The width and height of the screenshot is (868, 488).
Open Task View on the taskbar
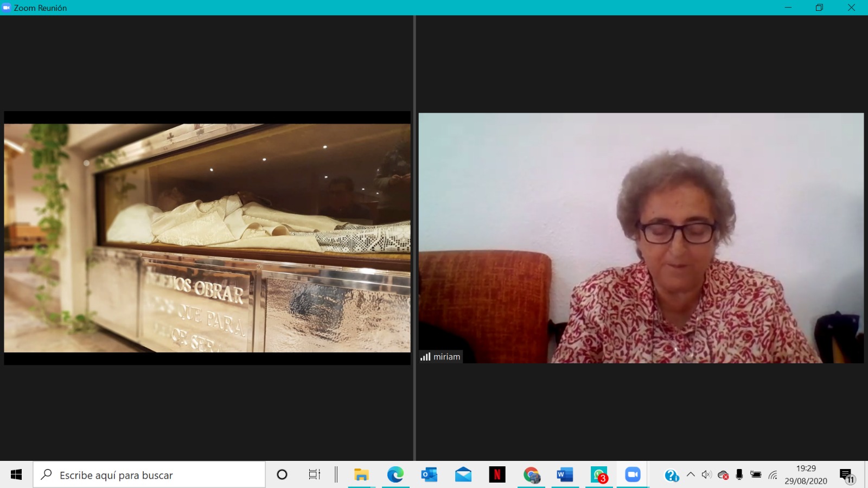[x=314, y=475]
